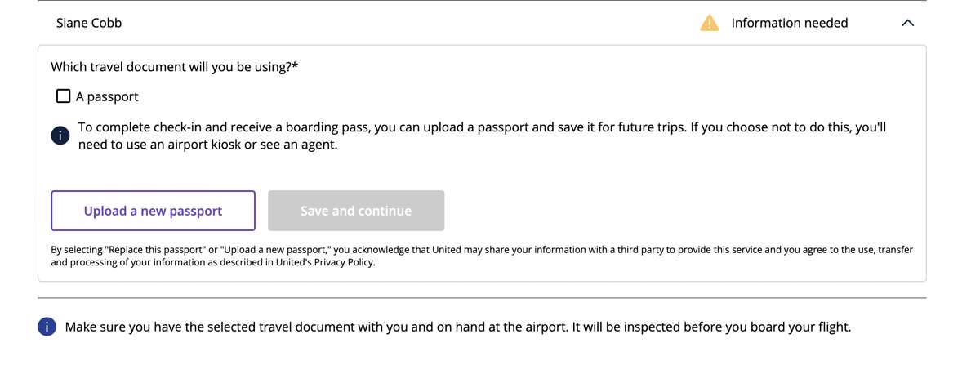Click 'Which travel document will you be using?' question
Viewport: 980px width, 383px height.
tap(171, 67)
